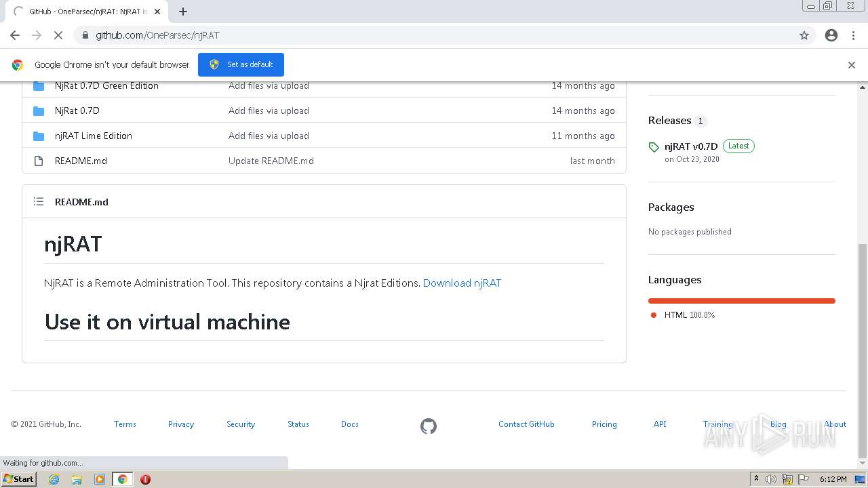Click the folder icon beside NjRat 0.7D Green Edition

click(39, 85)
